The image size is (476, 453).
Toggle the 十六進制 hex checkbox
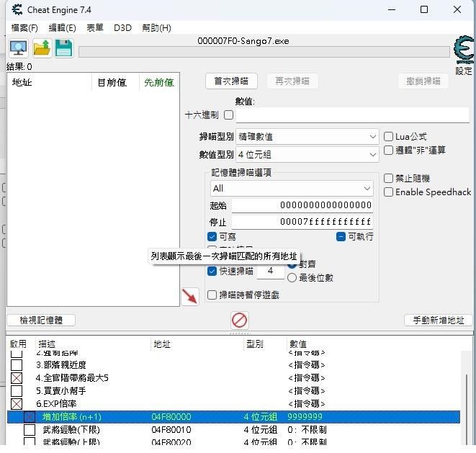click(228, 115)
